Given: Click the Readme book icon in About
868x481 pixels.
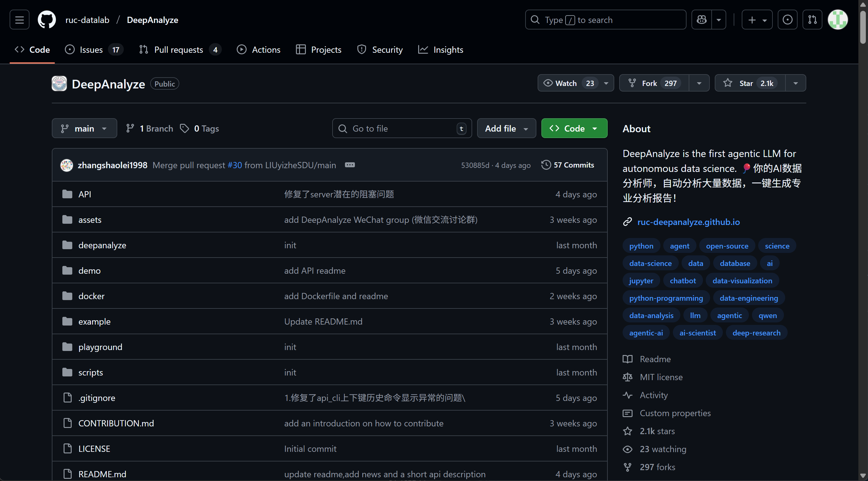Looking at the screenshot, I should 627,359.
